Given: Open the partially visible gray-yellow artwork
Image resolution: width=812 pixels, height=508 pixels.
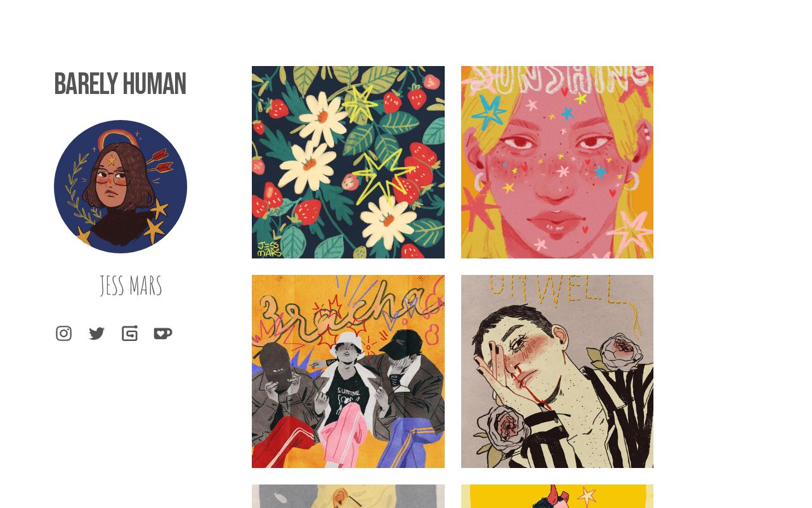Looking at the screenshot, I should (x=348, y=496).
